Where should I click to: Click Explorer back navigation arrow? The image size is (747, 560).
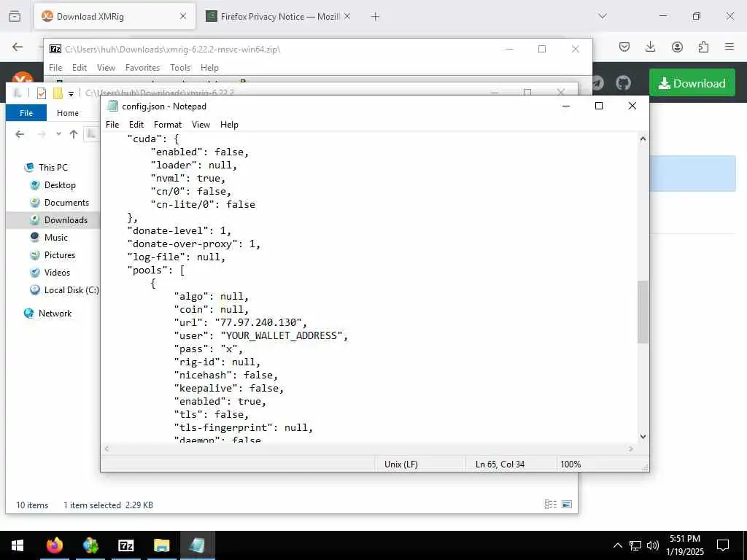(20, 134)
